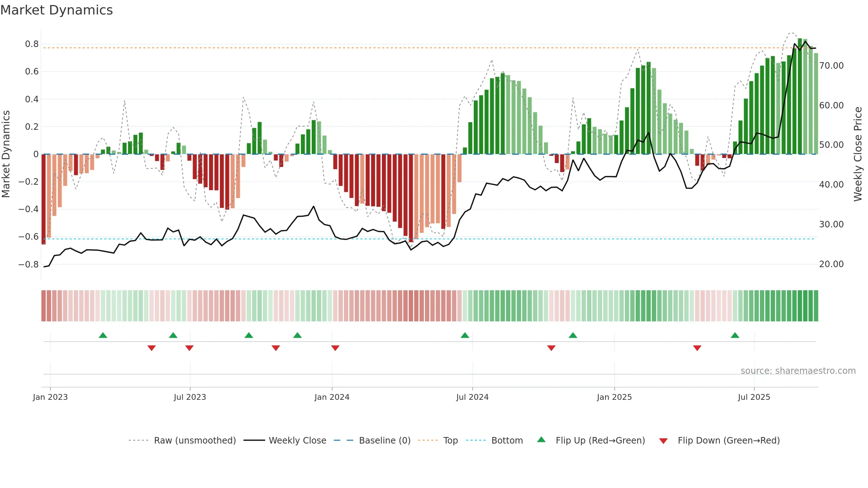Viewport: 868px width, 488px height.
Task: Select the red flip-down marker between Jul 2024 and Jan 2025
Action: 552,348
